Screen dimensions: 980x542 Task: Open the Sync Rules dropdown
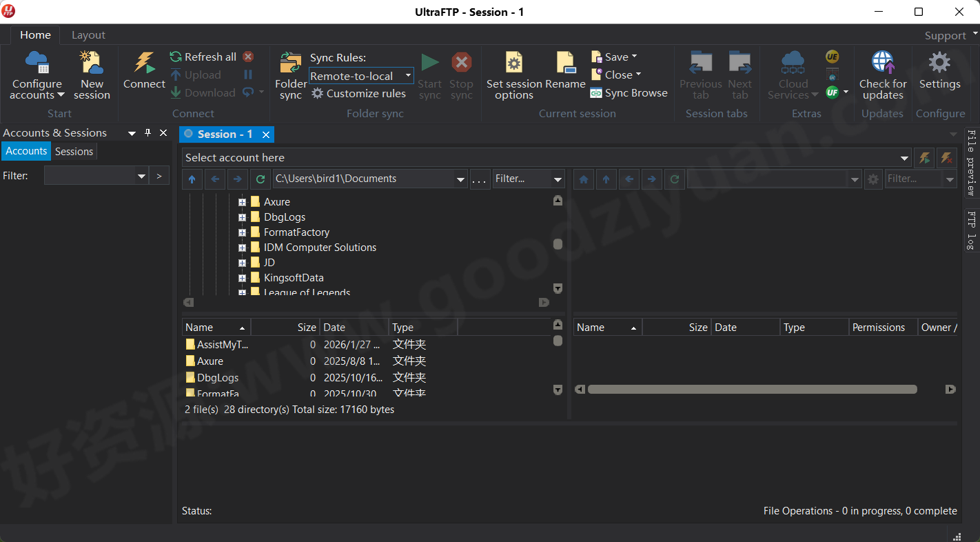[407, 76]
